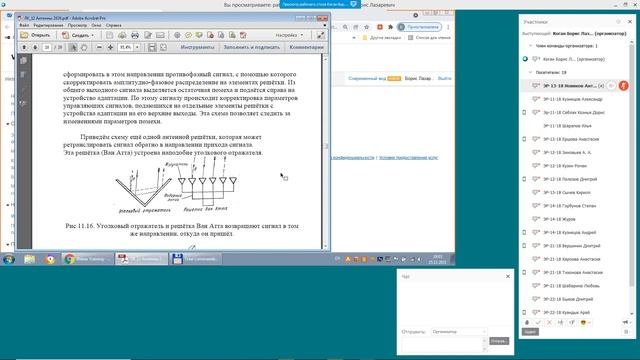Viewport: 640px width, 360px height.
Task: Click the gear settings icon in Acrobat toolbar
Action: pos(177,35)
